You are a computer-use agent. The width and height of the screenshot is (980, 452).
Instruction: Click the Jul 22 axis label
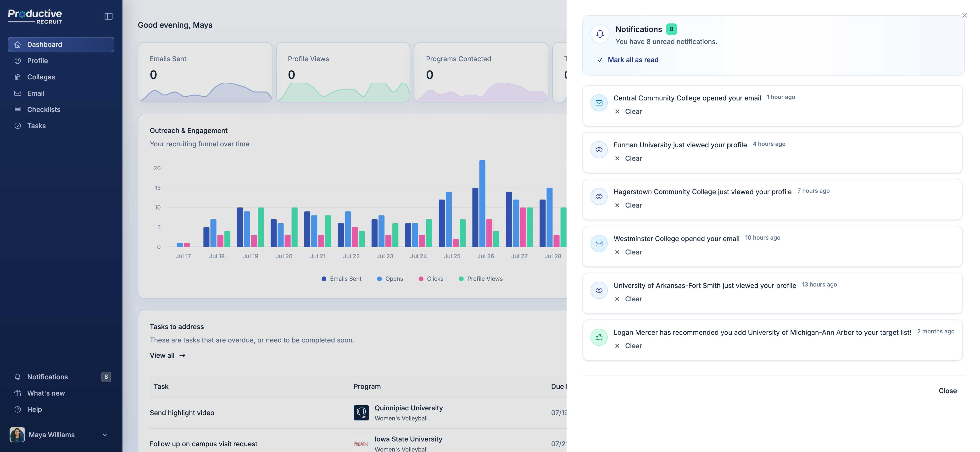(351, 256)
